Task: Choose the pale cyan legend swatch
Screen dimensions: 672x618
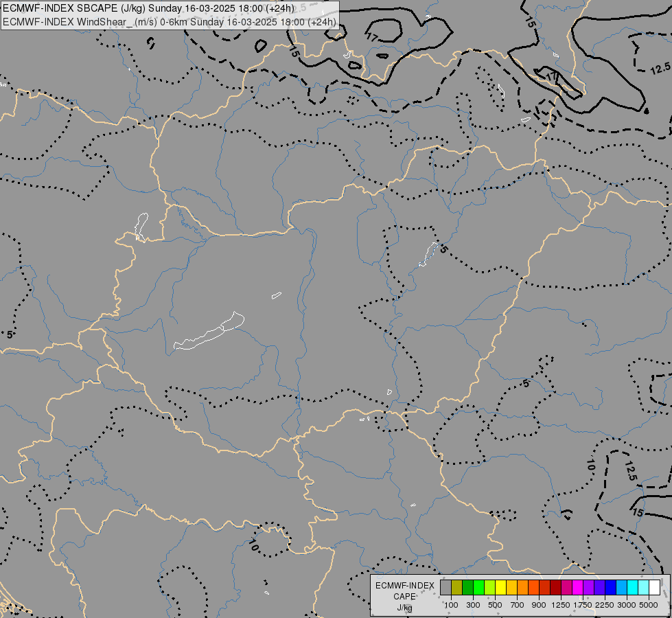Action: (x=644, y=587)
